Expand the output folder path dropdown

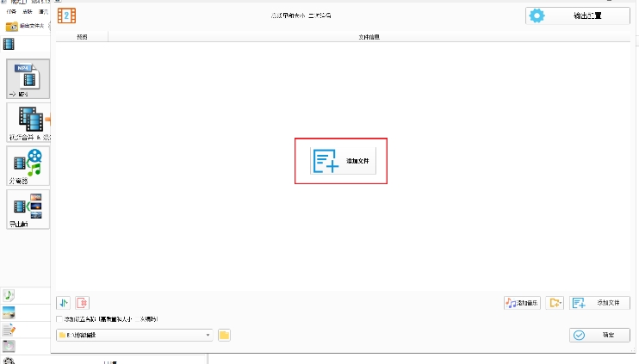click(x=208, y=336)
